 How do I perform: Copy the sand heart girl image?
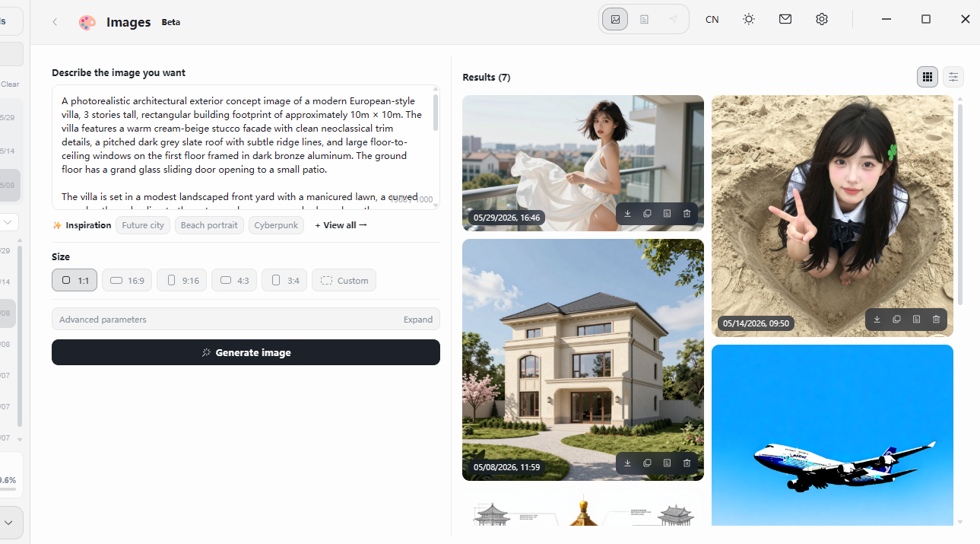[x=896, y=320]
